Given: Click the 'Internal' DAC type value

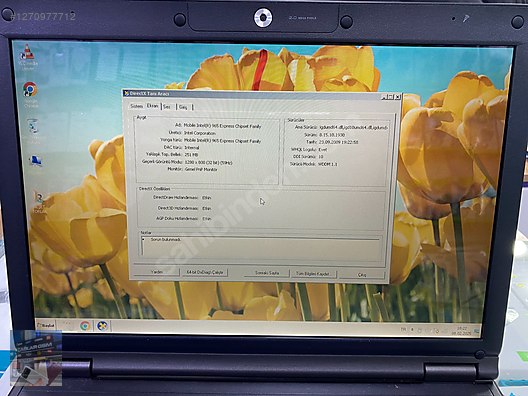Looking at the screenshot, I should pyautogui.click(x=192, y=147).
